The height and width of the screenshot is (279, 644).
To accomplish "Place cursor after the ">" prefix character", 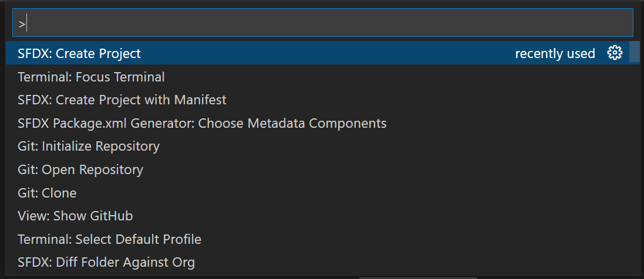I will pos(26,25).
